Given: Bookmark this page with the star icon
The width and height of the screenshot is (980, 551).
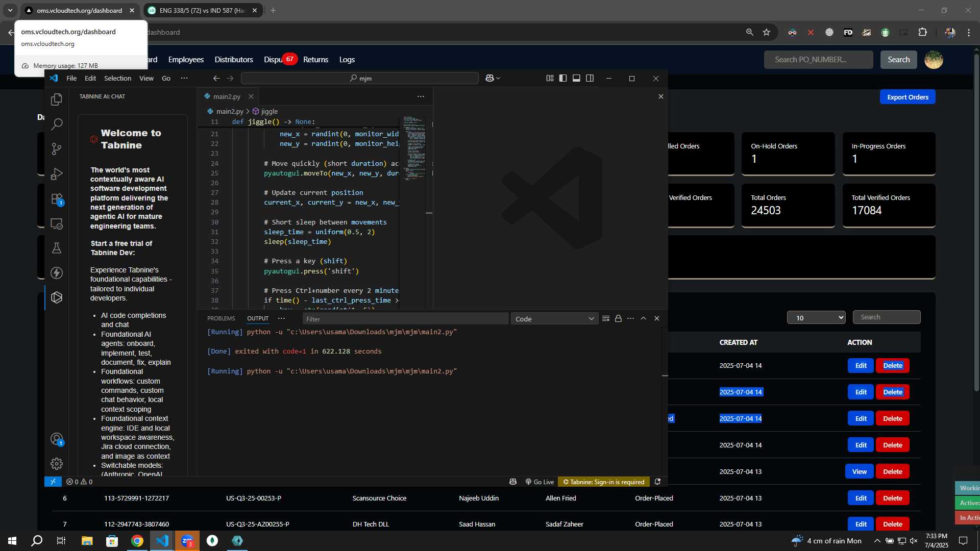Looking at the screenshot, I should (766, 32).
